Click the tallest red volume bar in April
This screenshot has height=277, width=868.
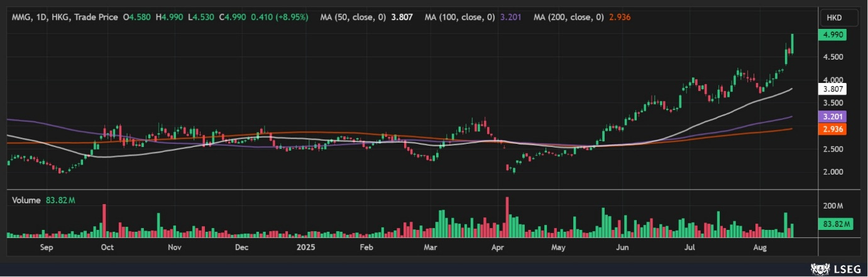click(x=507, y=217)
